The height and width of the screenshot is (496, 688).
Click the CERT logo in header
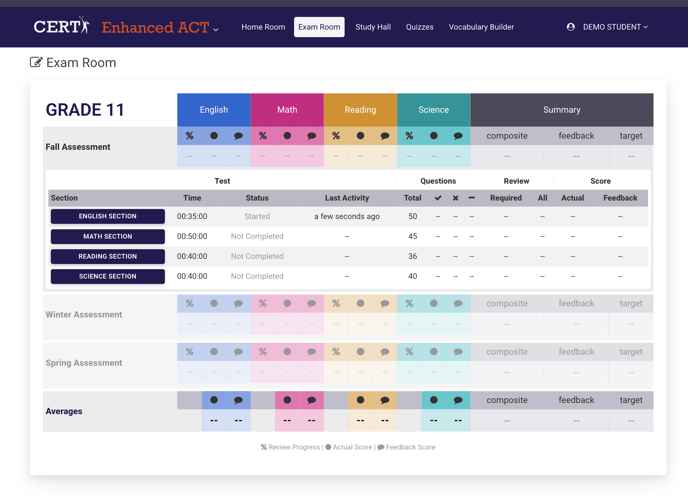pos(61,27)
